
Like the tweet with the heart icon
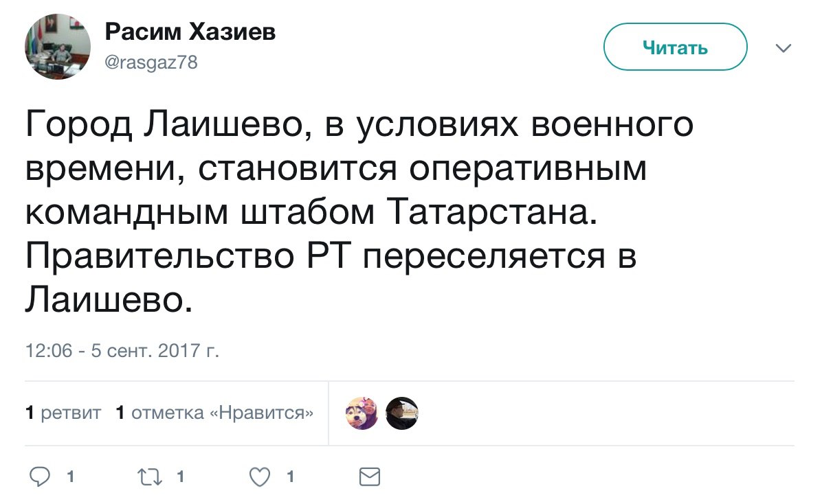(259, 477)
